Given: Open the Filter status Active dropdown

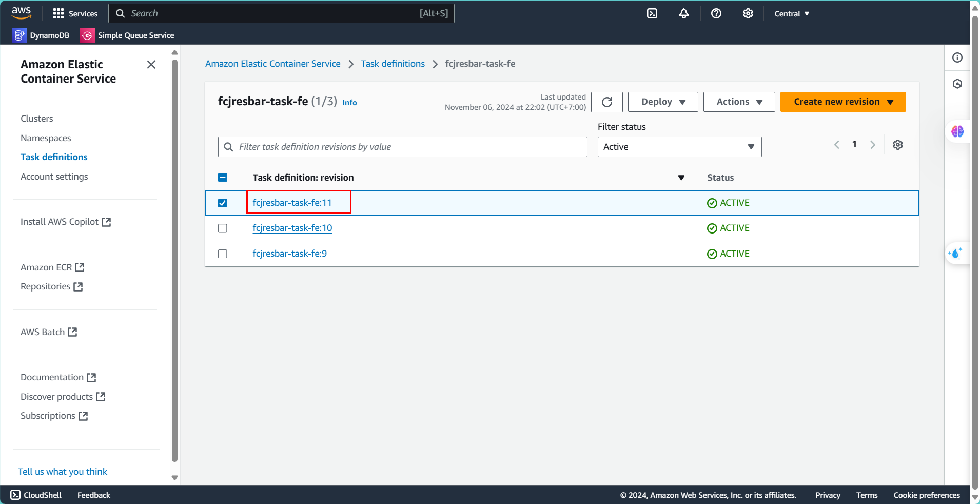Looking at the screenshot, I should [x=679, y=147].
